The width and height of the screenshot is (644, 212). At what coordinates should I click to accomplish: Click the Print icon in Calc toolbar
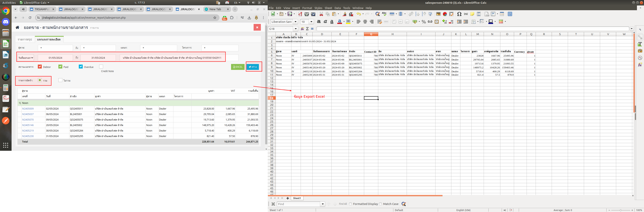click(x=307, y=14)
